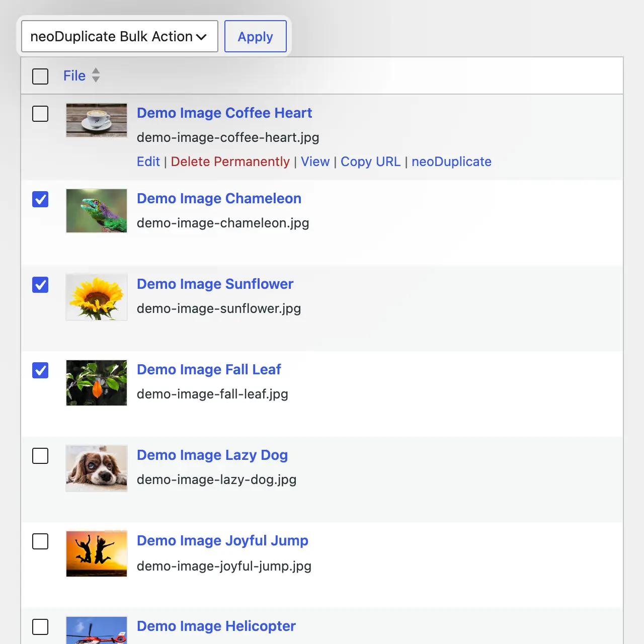Uncheck the Demo Image Chameleon checkbox
The height and width of the screenshot is (644, 644).
40,199
